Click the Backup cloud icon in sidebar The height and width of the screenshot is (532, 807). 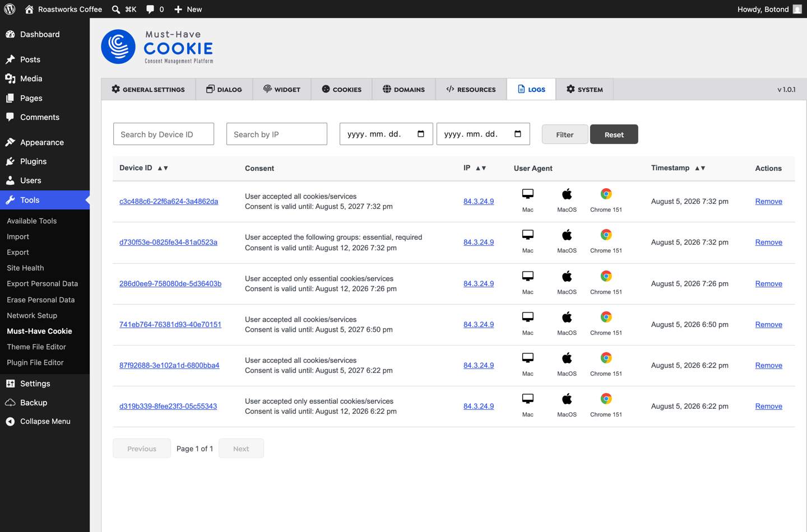[10, 403]
